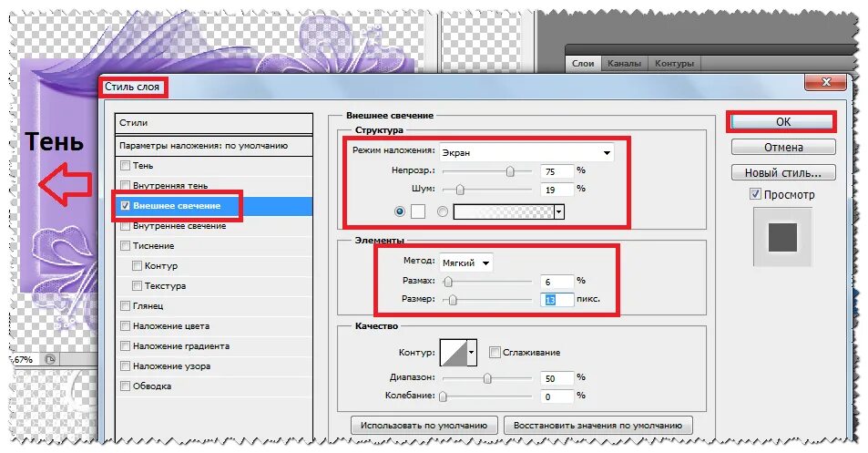Select Стили in the styles list
Screen dimensions: 868x453
pos(214,123)
